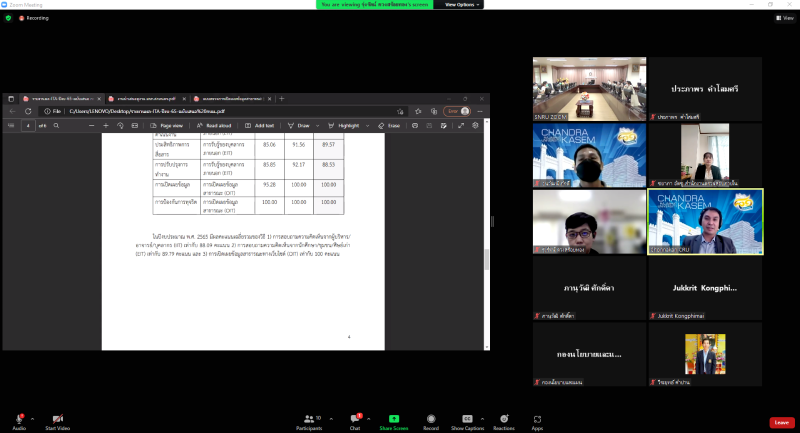Select the Erase tool in the PDF toolbar
Viewport: 800px width, 433px height.
[x=389, y=126]
